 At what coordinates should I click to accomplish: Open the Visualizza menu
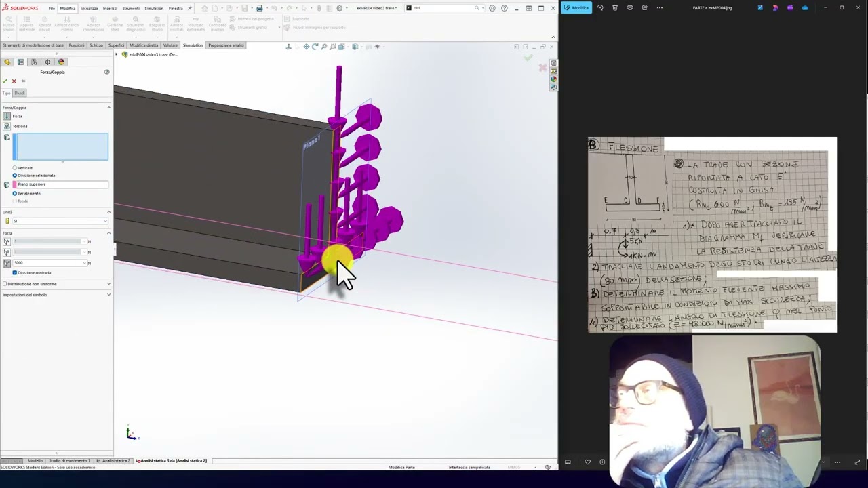coord(89,8)
